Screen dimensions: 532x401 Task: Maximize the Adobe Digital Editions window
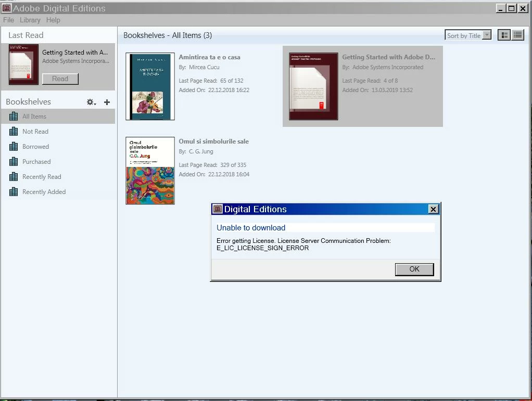[512, 8]
